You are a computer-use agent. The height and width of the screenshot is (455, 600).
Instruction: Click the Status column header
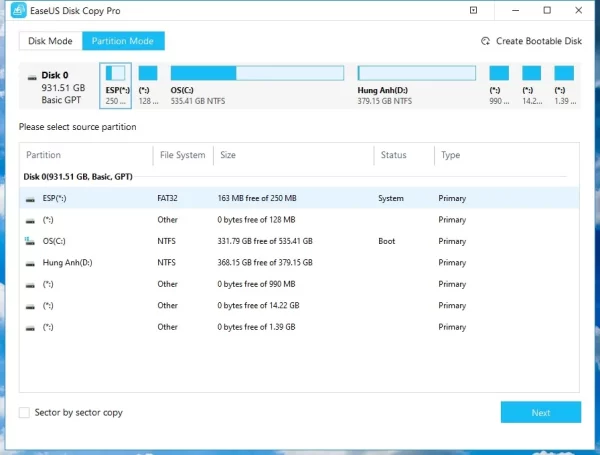tap(393, 155)
